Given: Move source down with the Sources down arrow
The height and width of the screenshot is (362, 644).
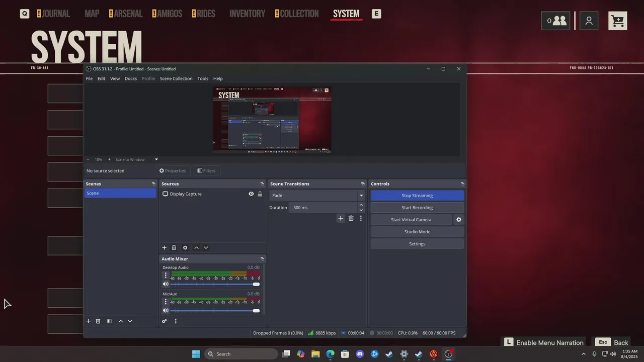Looking at the screenshot, I should click(206, 248).
